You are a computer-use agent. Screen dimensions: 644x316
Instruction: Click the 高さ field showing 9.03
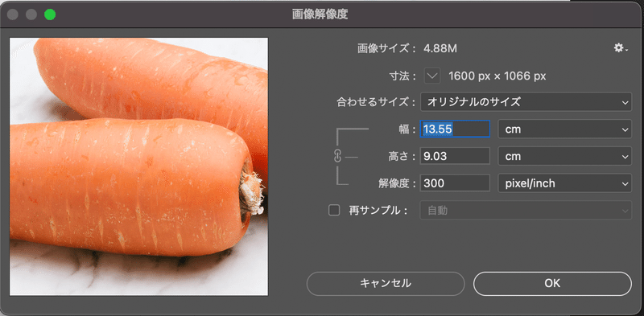pos(455,156)
